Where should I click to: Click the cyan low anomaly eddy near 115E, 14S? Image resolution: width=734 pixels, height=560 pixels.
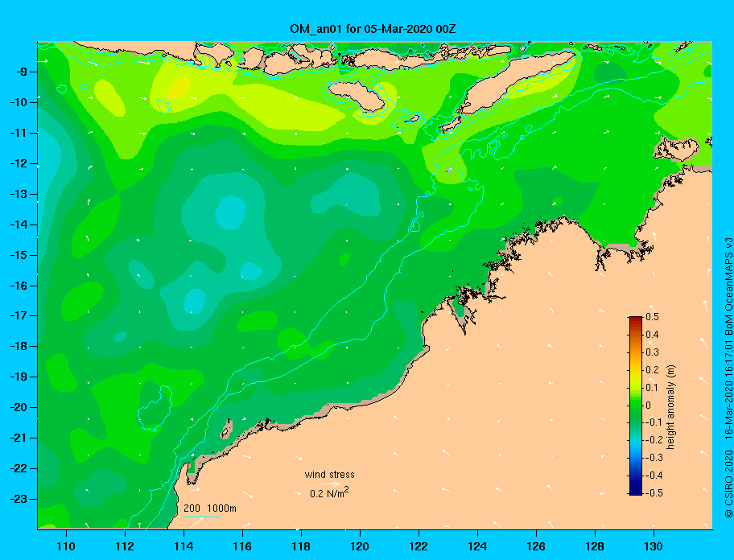(x=230, y=213)
